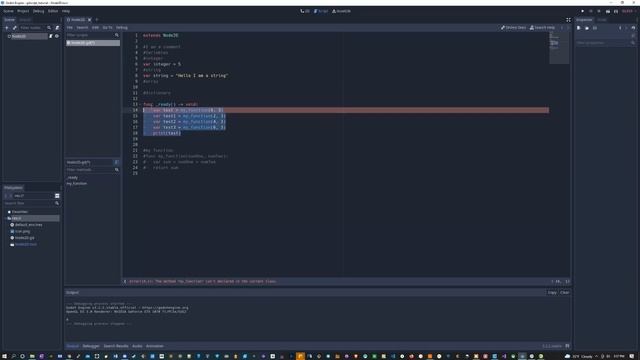Instance a child scene with link icon
Image resolution: width=640 pixels, height=360 pixels.
[x=15, y=28]
